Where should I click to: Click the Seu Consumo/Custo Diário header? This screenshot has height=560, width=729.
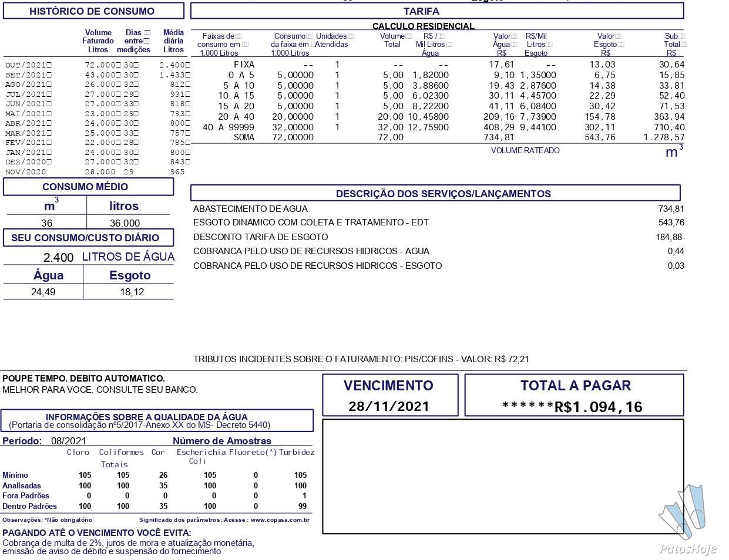88,238
